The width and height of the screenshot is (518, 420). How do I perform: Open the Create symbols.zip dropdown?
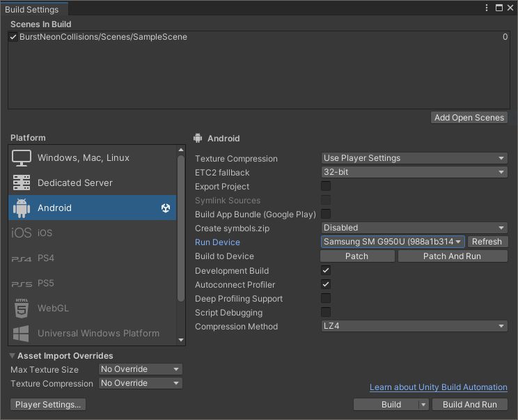pyautogui.click(x=414, y=228)
